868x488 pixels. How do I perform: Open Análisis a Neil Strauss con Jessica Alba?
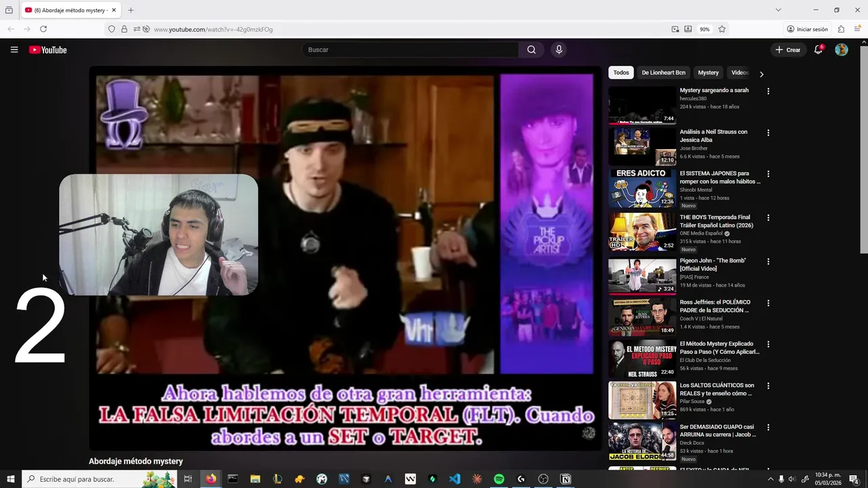713,136
